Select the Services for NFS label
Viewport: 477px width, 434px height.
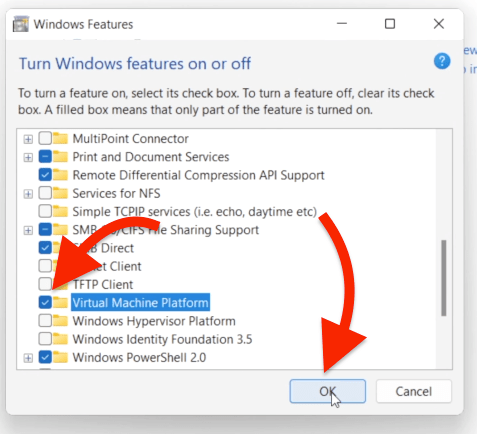click(116, 193)
